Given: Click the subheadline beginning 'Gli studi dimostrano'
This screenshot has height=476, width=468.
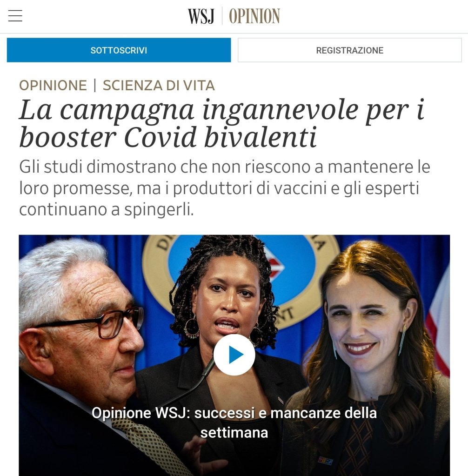Looking at the screenshot, I should coord(225,188).
